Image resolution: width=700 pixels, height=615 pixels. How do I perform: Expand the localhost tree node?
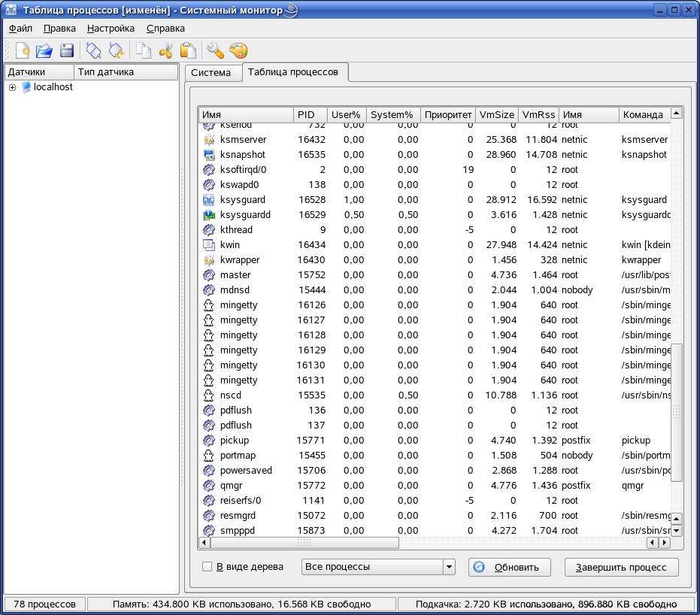pos(12,87)
